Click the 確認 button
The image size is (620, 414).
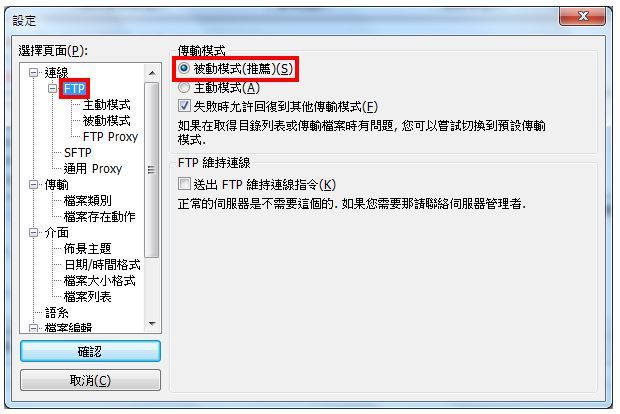coord(90,351)
